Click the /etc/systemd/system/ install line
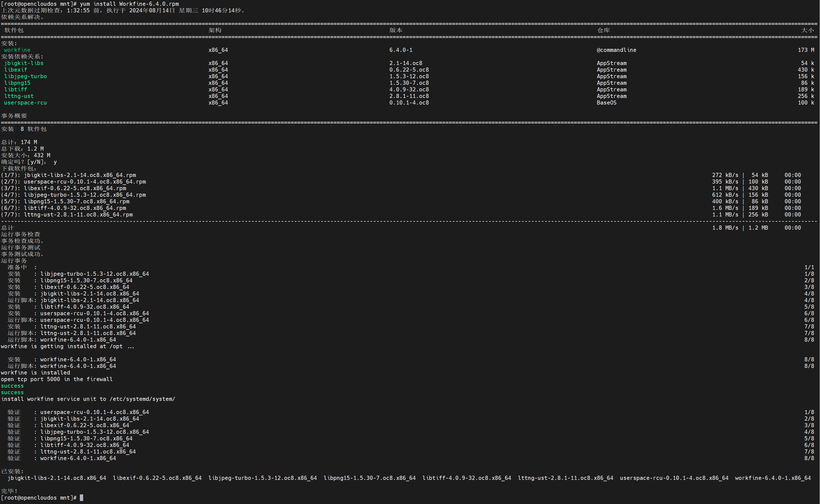The height and width of the screenshot is (504, 820). pyautogui.click(x=88, y=399)
